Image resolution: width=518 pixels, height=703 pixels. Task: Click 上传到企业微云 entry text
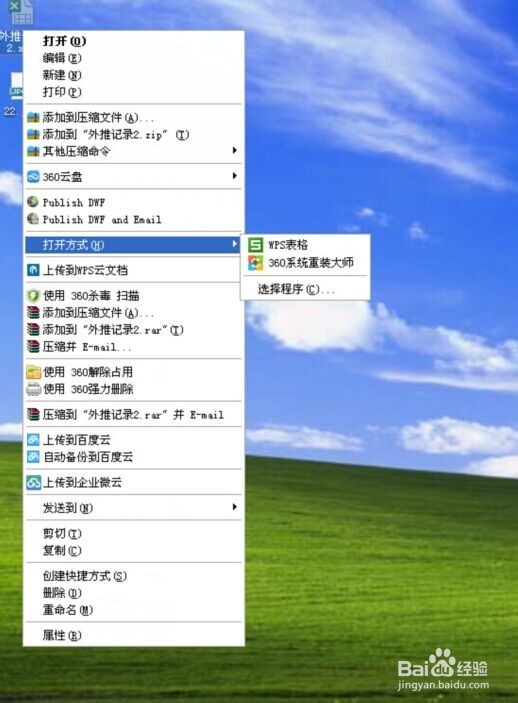[x=82, y=482]
